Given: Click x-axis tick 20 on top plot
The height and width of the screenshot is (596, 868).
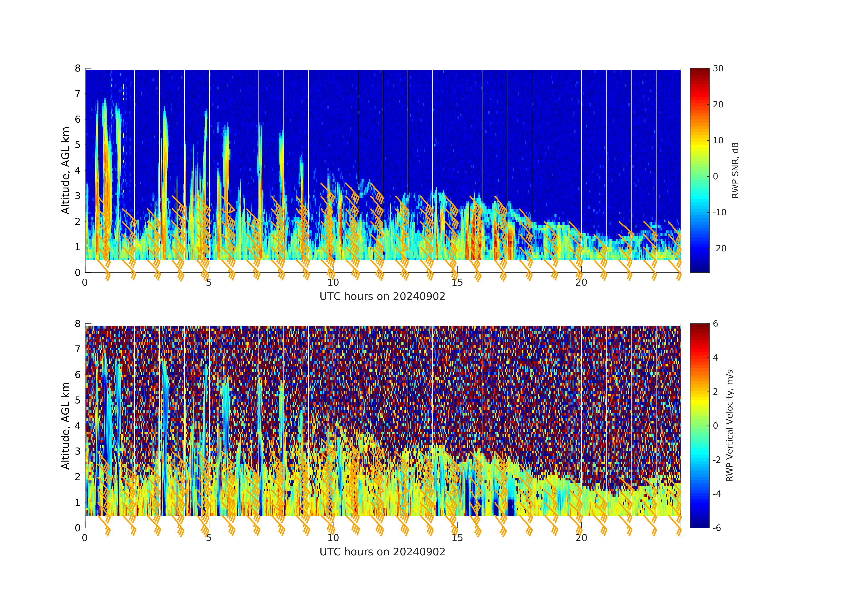Looking at the screenshot, I should tap(581, 283).
